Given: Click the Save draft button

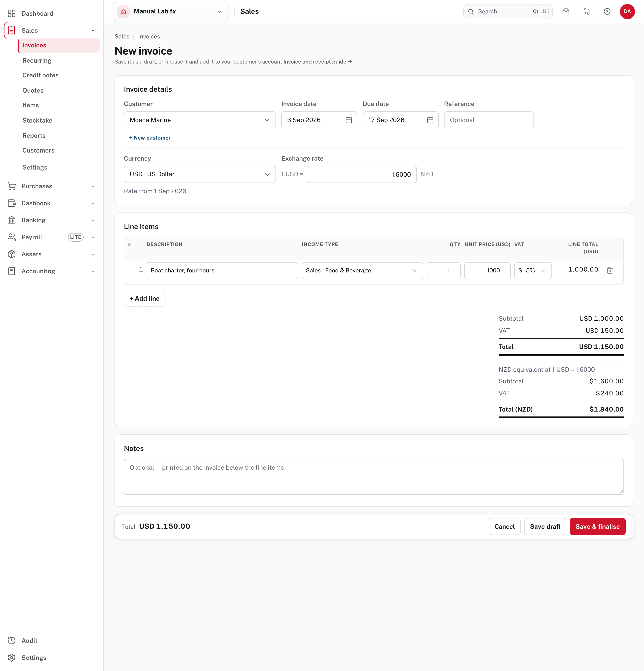Looking at the screenshot, I should tap(545, 527).
